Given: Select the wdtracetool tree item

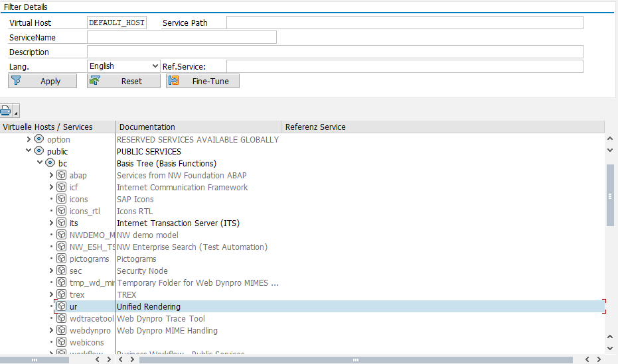Looking at the screenshot, I should [x=92, y=318].
